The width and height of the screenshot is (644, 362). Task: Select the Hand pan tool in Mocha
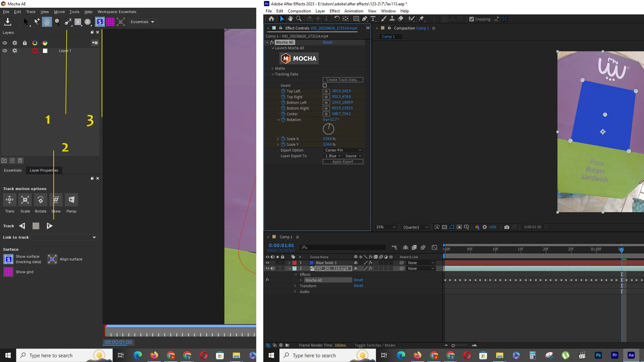[47, 22]
